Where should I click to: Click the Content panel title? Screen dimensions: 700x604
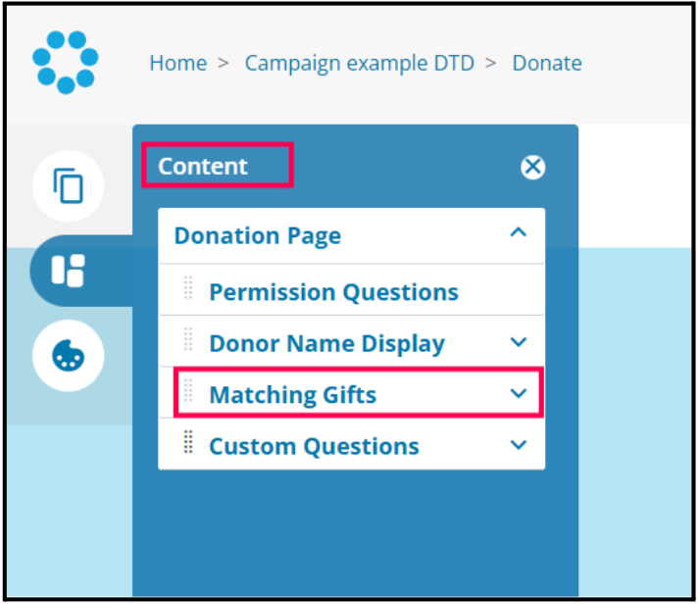[x=203, y=166]
